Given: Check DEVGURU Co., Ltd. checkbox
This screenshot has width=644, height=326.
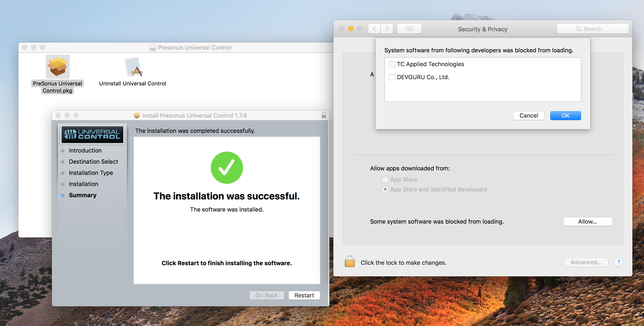Looking at the screenshot, I should point(392,77).
